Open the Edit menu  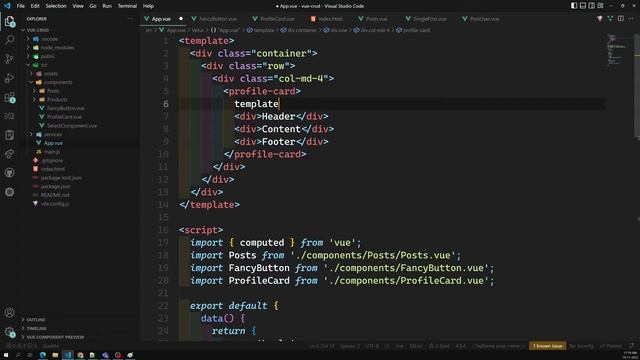[x=35, y=6]
